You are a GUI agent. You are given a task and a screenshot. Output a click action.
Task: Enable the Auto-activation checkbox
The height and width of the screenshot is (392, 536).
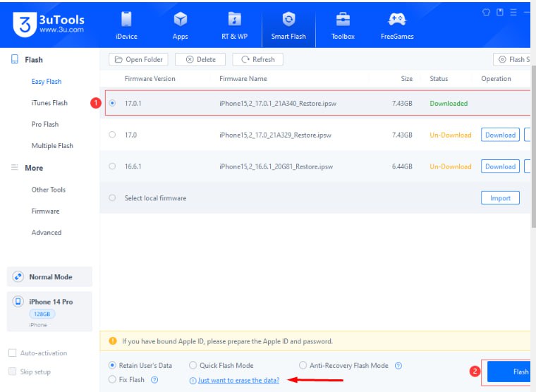(x=12, y=353)
